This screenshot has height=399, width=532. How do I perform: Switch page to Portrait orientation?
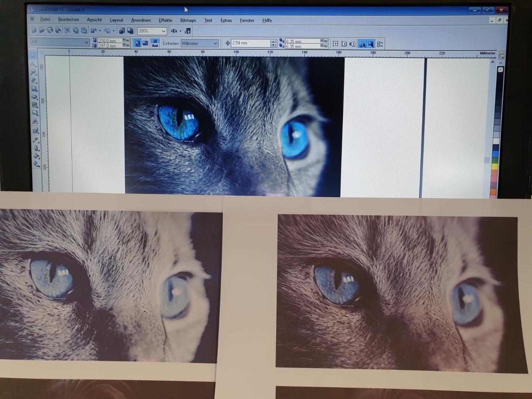pos(138,43)
